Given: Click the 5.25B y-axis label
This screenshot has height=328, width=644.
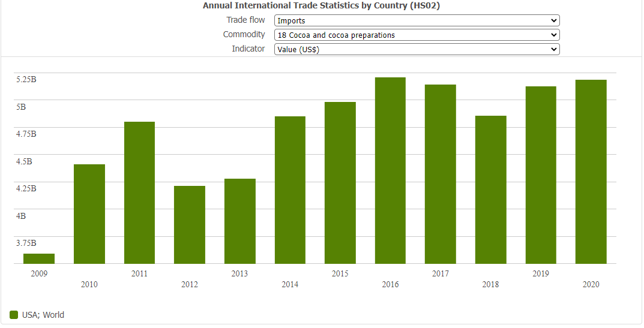Looking at the screenshot, I should 26,79.
